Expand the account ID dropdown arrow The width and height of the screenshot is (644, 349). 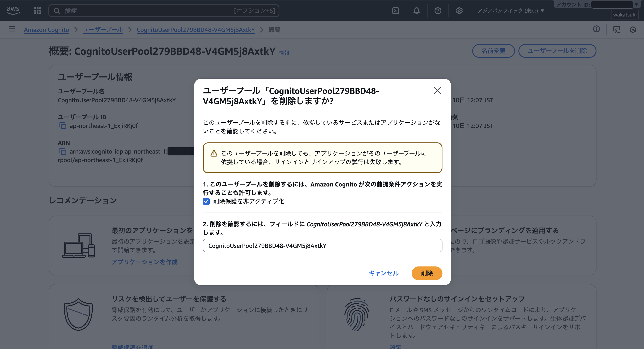[x=636, y=4]
